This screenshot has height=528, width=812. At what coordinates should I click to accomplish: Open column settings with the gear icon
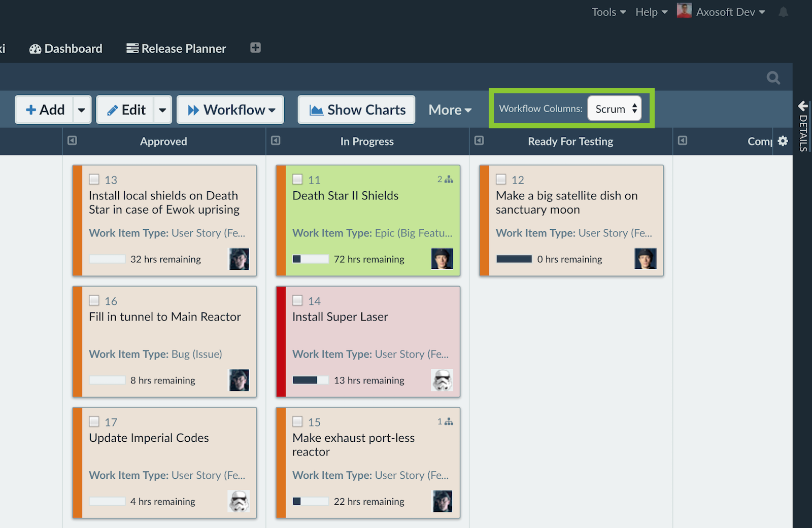point(783,142)
